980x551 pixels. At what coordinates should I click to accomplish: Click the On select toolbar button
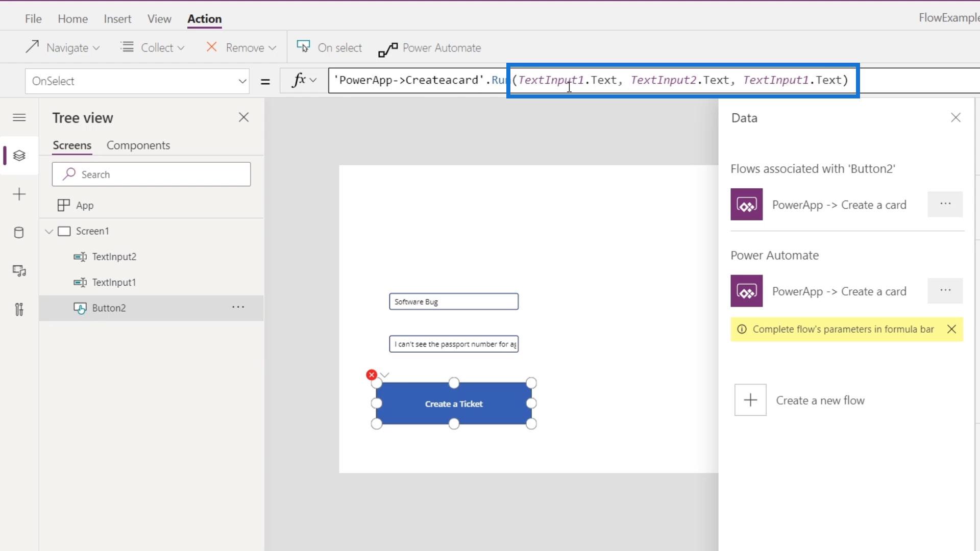point(329,48)
